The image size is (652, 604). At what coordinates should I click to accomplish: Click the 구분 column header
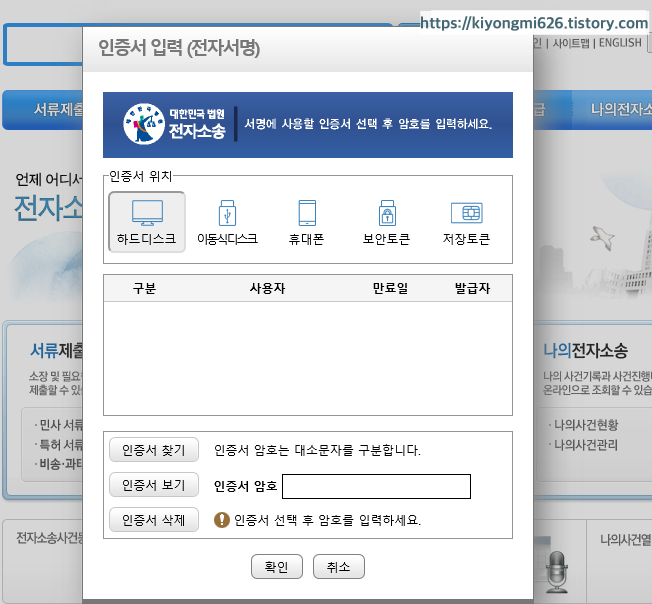click(x=144, y=288)
